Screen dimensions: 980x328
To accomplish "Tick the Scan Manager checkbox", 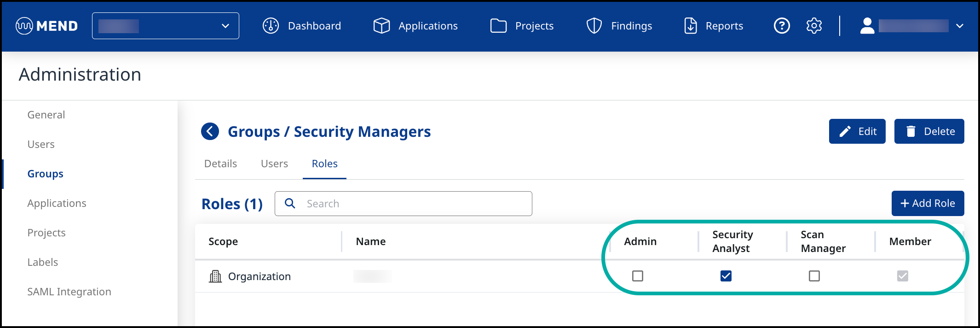I will [x=814, y=276].
